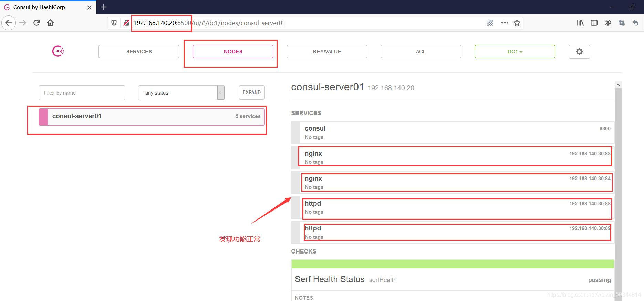This screenshot has width=644, height=301.
Task: Click the 192.168.140.20 address beside heading
Action: point(391,88)
